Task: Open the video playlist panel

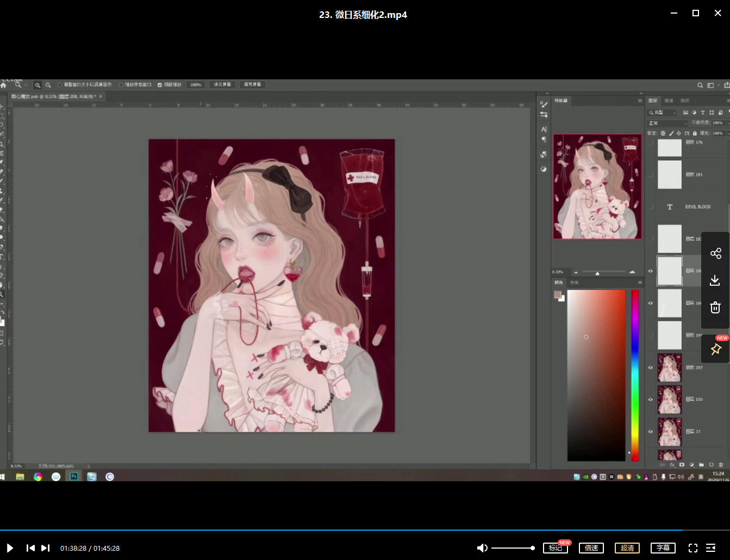Action: (x=710, y=548)
